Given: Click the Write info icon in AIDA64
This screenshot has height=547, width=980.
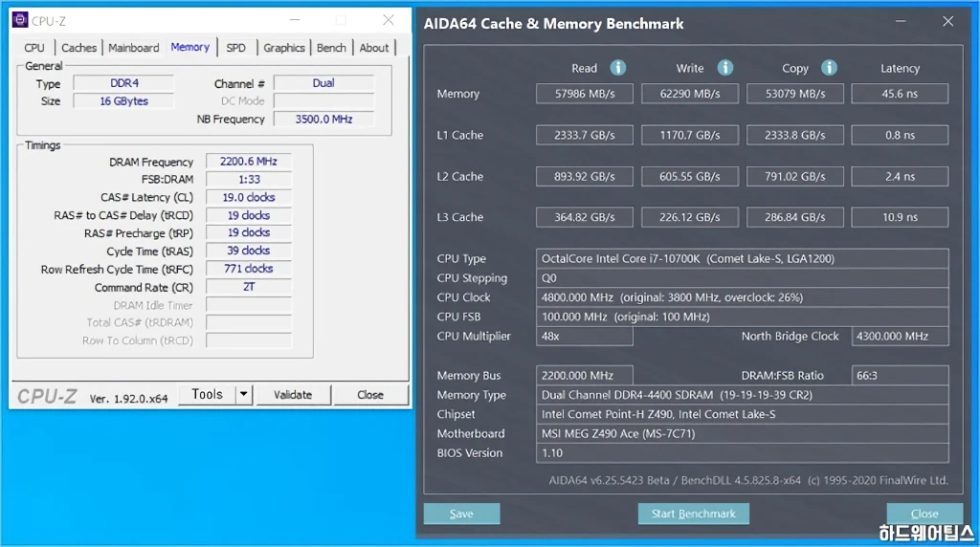Looking at the screenshot, I should pos(724,68).
